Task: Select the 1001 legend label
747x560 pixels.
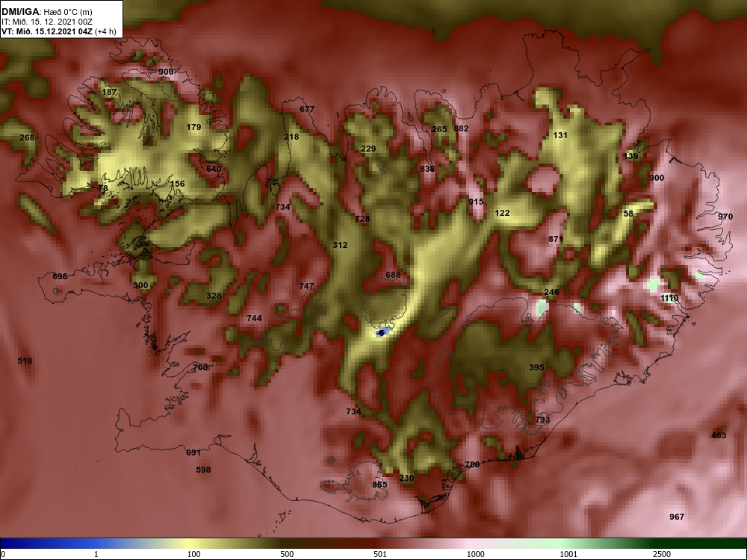Action: 568,554
